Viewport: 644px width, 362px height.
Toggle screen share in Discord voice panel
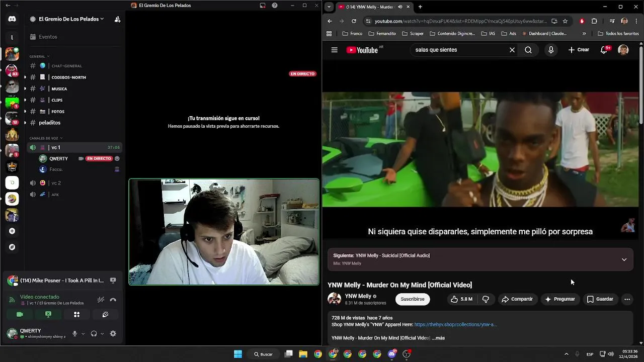[x=48, y=315]
